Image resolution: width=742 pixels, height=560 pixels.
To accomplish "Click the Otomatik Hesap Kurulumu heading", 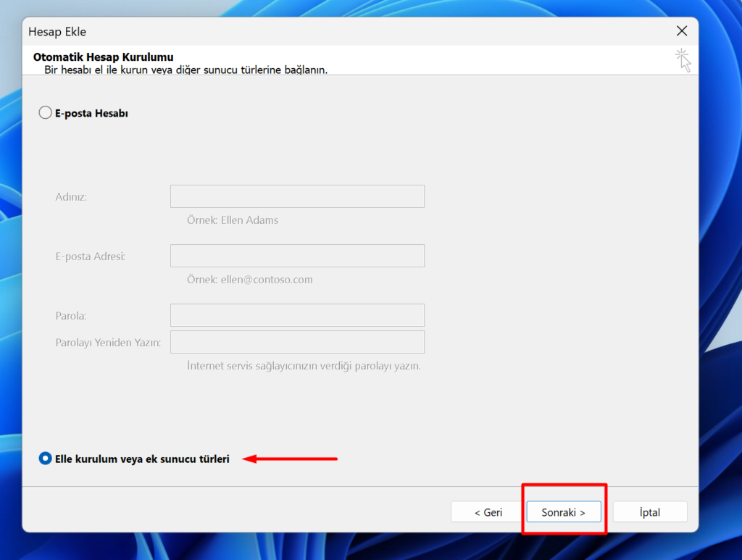I will pyautogui.click(x=103, y=57).
